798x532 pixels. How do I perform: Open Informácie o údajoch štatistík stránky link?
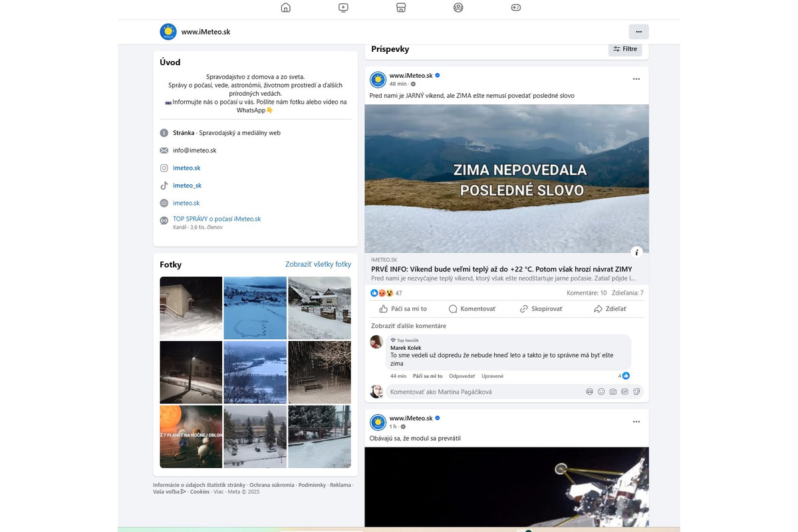tap(199, 485)
